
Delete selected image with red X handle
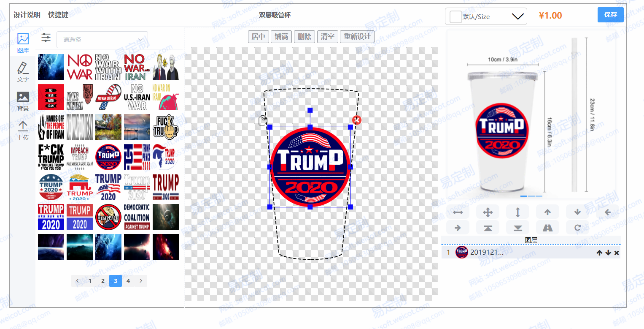[356, 120]
